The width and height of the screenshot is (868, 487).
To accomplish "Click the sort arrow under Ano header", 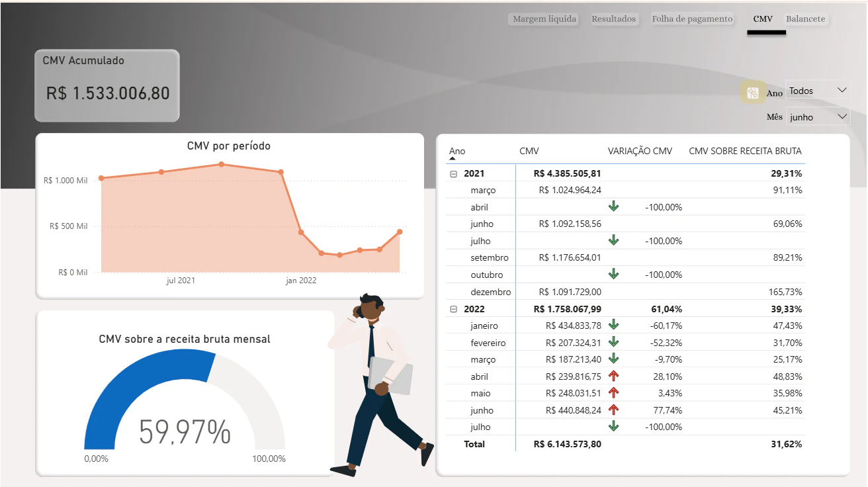I will [453, 159].
